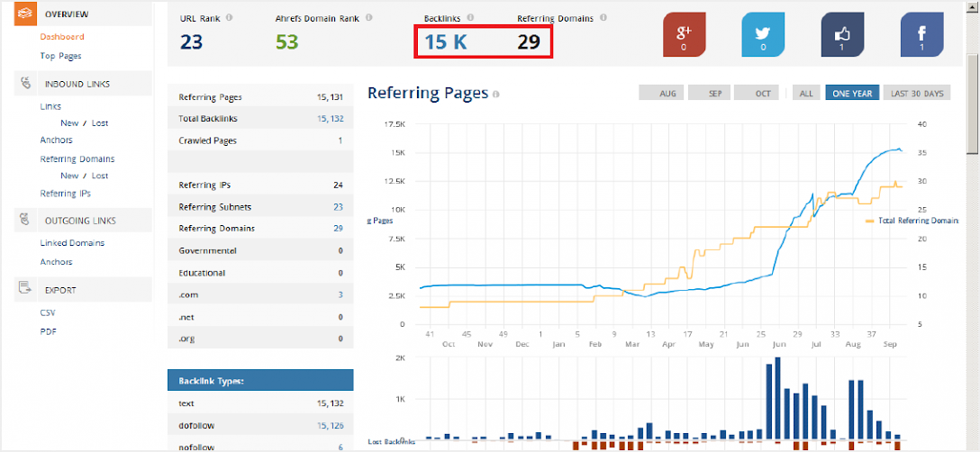
Task: Open Top Pages in sidebar
Action: (60, 56)
